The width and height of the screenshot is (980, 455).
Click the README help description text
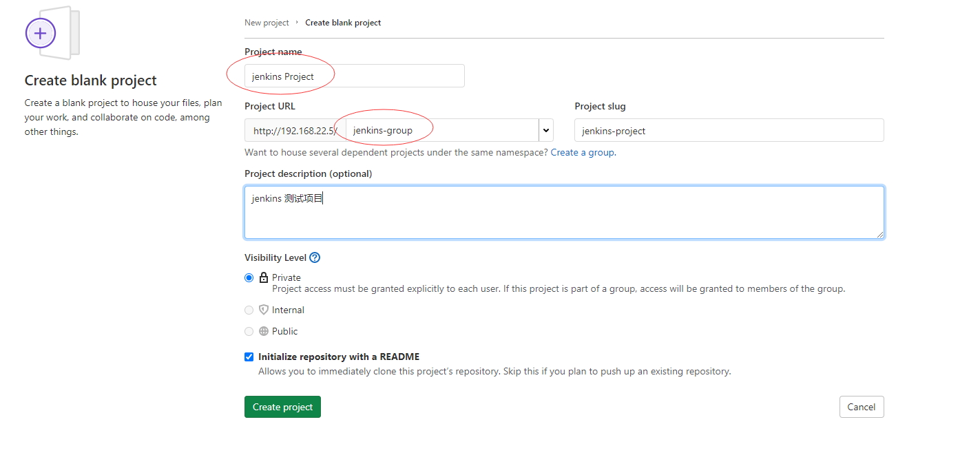coord(494,371)
